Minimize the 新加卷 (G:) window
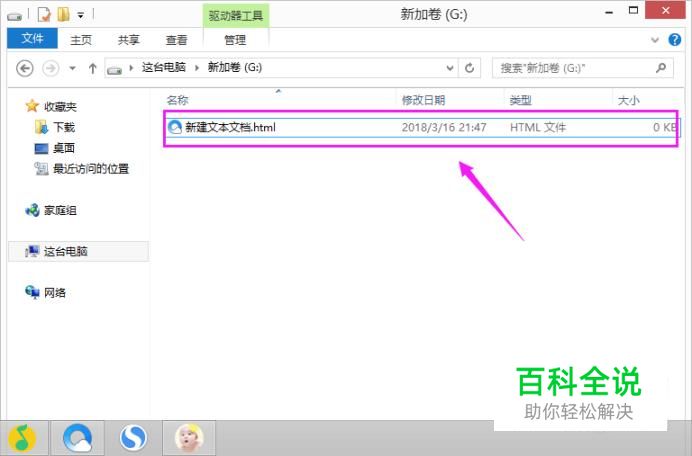 click(x=609, y=12)
